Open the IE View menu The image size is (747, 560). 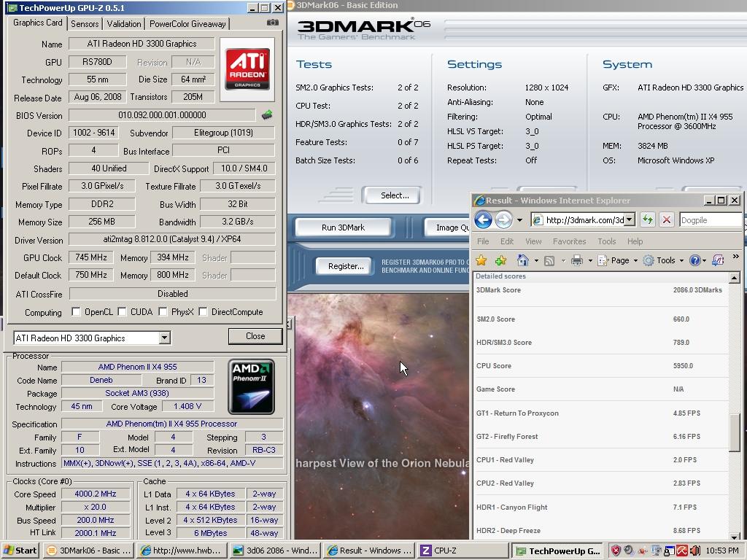click(533, 241)
